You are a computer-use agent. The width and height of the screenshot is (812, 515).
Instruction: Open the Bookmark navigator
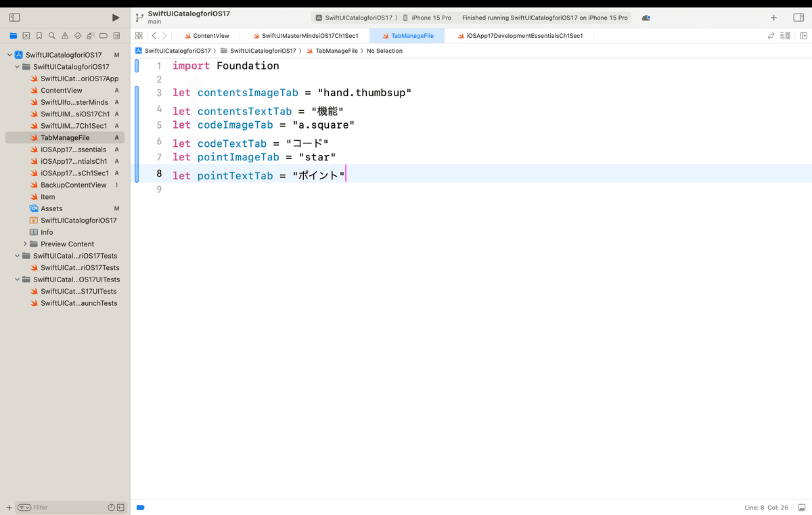point(39,35)
